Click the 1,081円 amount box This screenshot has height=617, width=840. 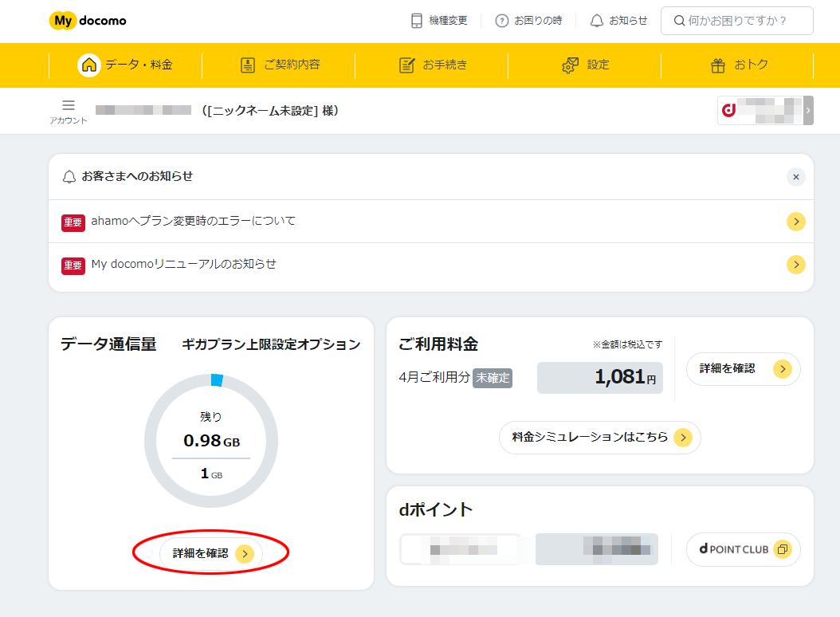click(600, 377)
